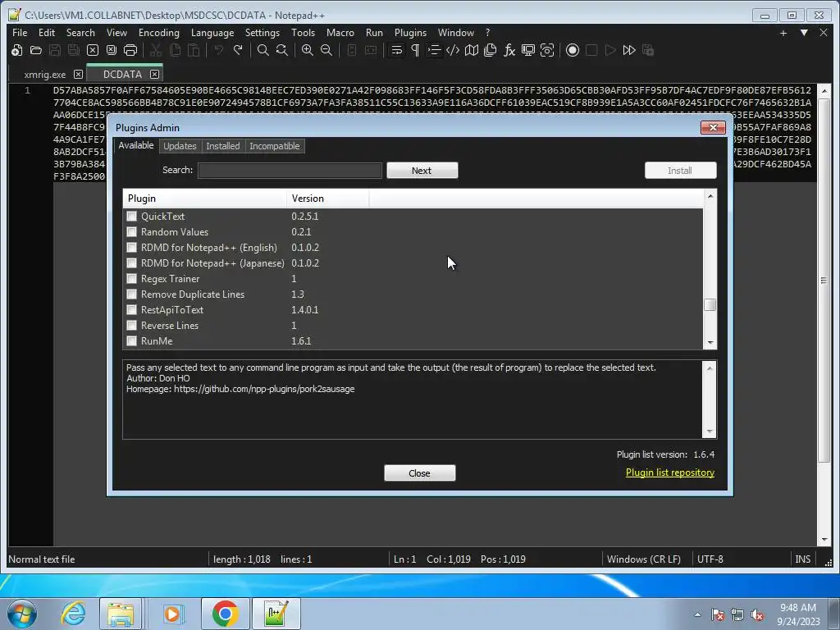Tick the RunMe plugin checkbox
Image resolution: width=840 pixels, height=630 pixels.
coord(132,340)
